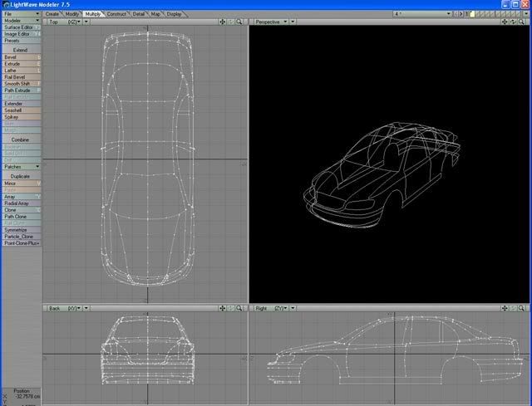Screen dimensions: 532x406
Task: Go to next layer bank with right arrow
Action: pos(461,14)
